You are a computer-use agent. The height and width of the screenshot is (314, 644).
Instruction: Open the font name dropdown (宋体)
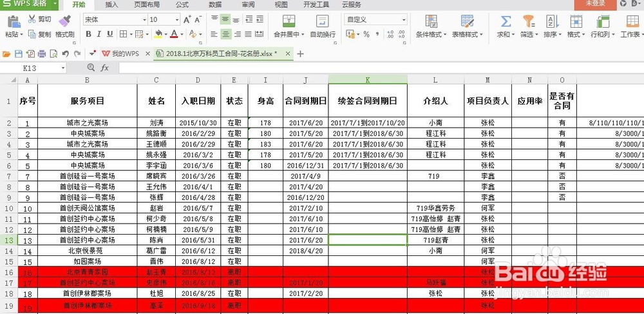point(144,19)
